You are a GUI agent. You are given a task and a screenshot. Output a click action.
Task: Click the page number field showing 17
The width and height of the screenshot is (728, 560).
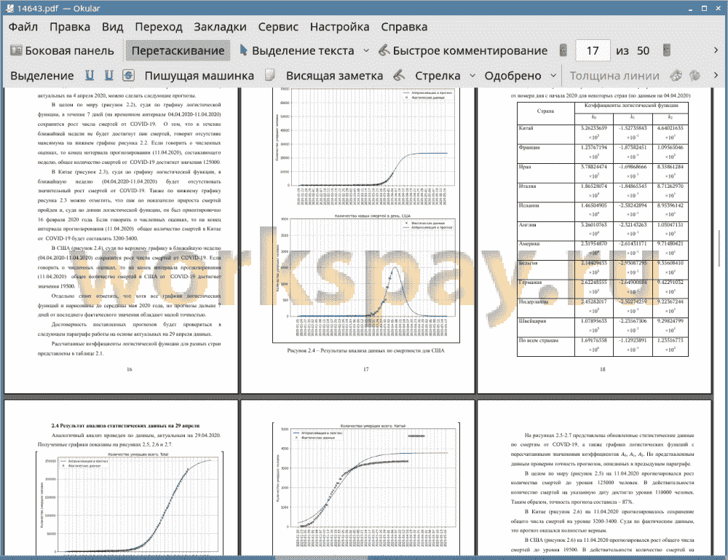[593, 51]
